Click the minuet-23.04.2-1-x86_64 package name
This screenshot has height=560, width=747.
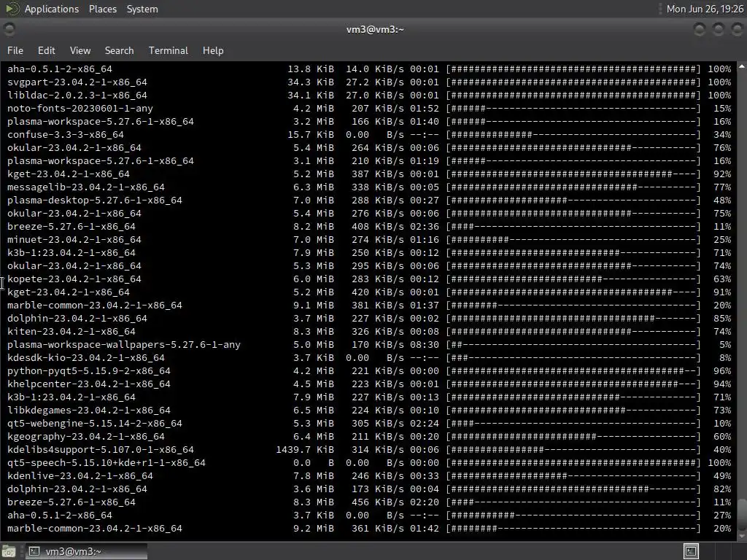[74, 239]
